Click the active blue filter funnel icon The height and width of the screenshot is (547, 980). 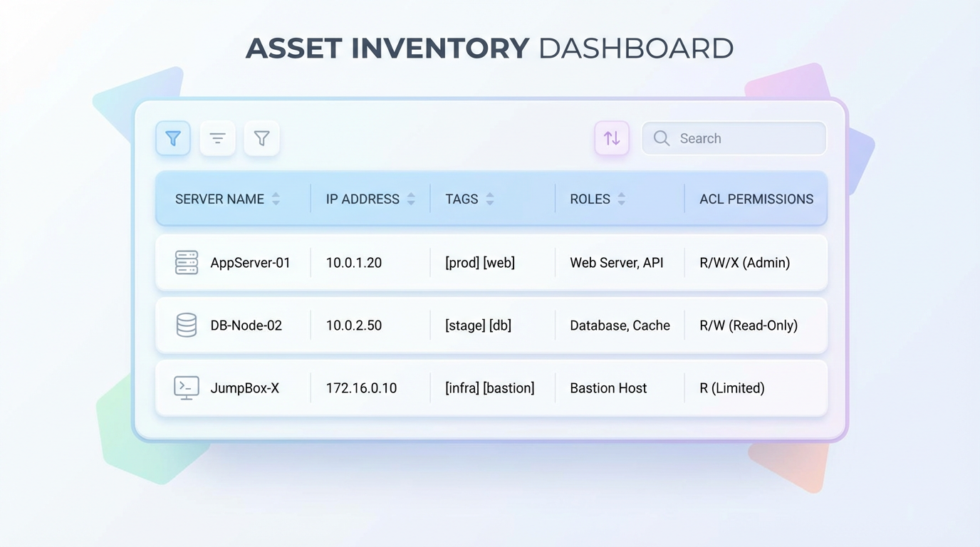click(x=173, y=138)
